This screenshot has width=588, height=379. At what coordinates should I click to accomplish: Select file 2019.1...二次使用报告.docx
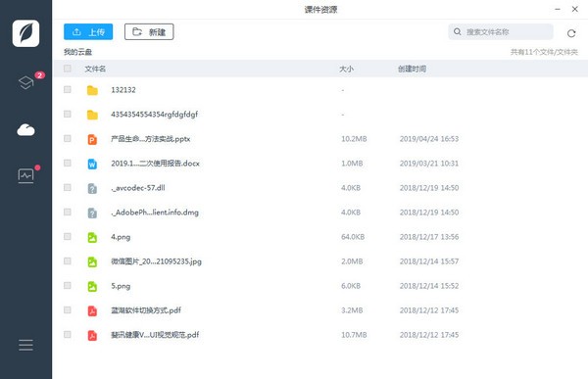(x=155, y=164)
